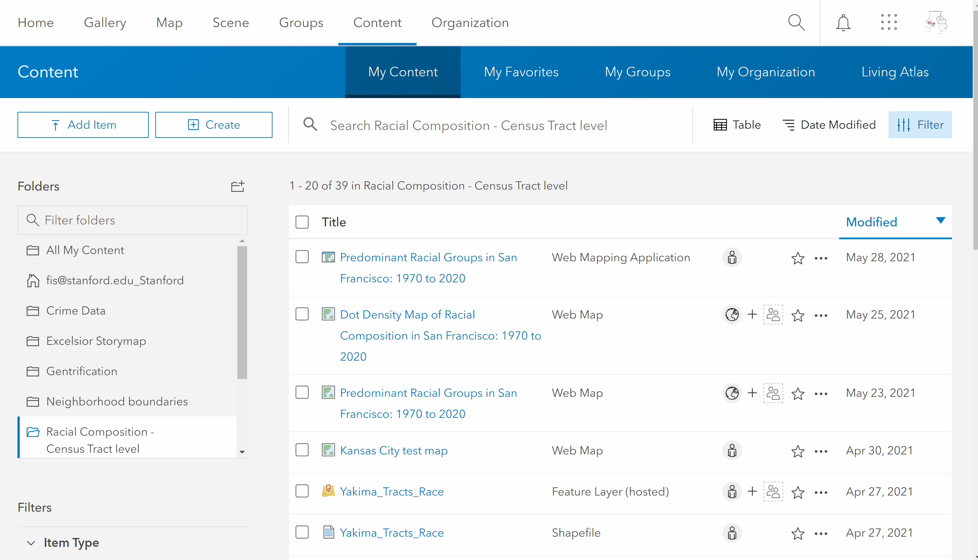Open more options for Yakima_Tracts_Race Shapefile
Image resolution: width=978 pixels, height=560 pixels.
pyautogui.click(x=821, y=533)
